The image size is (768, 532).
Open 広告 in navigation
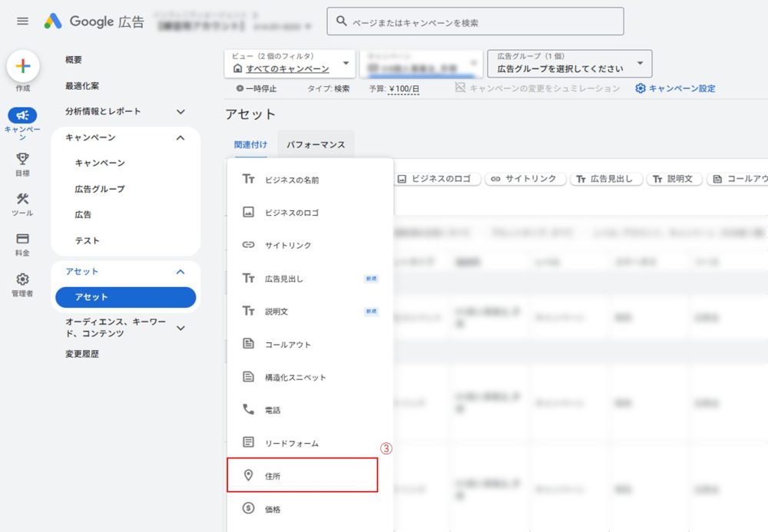coord(83,214)
